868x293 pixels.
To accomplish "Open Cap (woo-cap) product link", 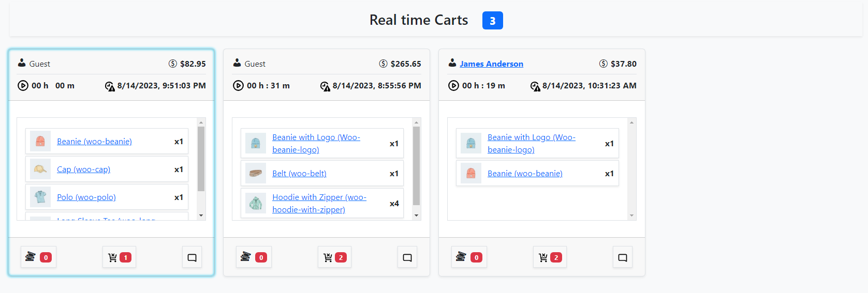I will (83, 169).
